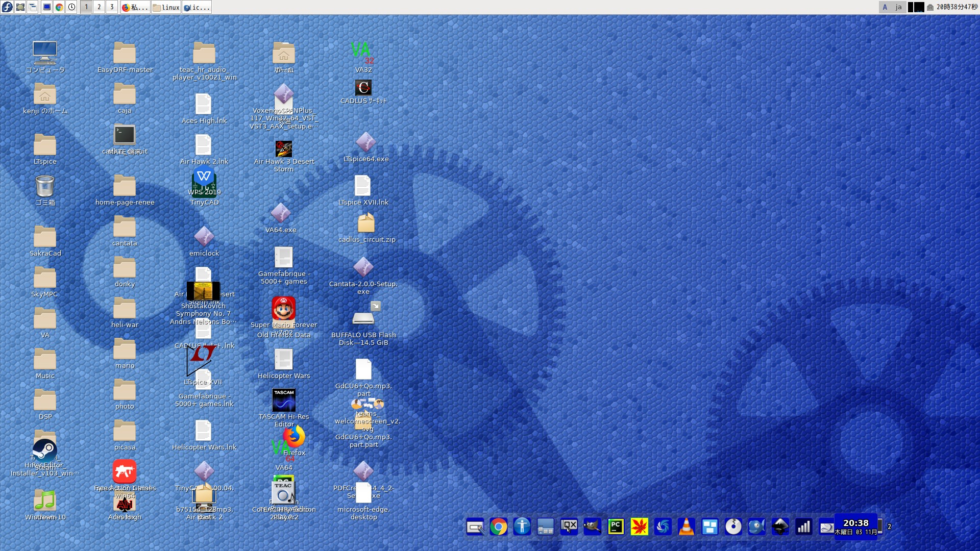Click the top panel time display

957,7
